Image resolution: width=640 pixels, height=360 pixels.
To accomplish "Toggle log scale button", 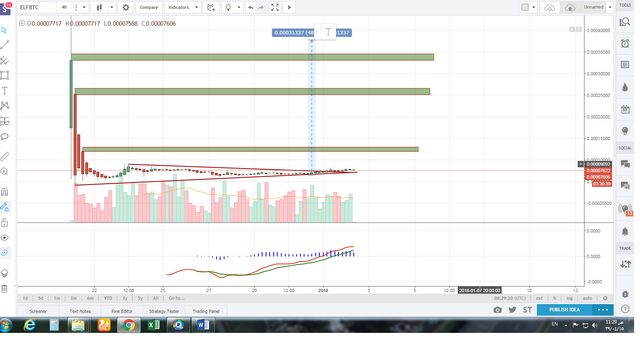I will (569, 298).
